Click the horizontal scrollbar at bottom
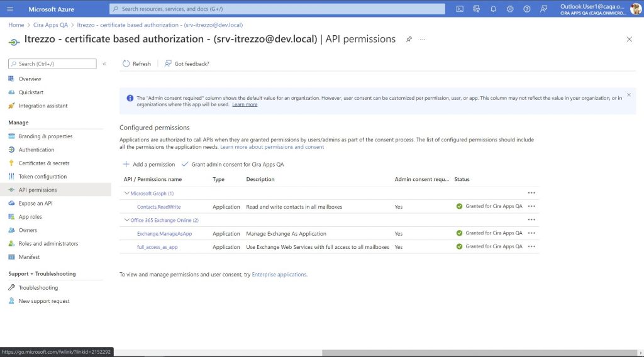Viewport: 644px width, 357px height. pos(479,353)
